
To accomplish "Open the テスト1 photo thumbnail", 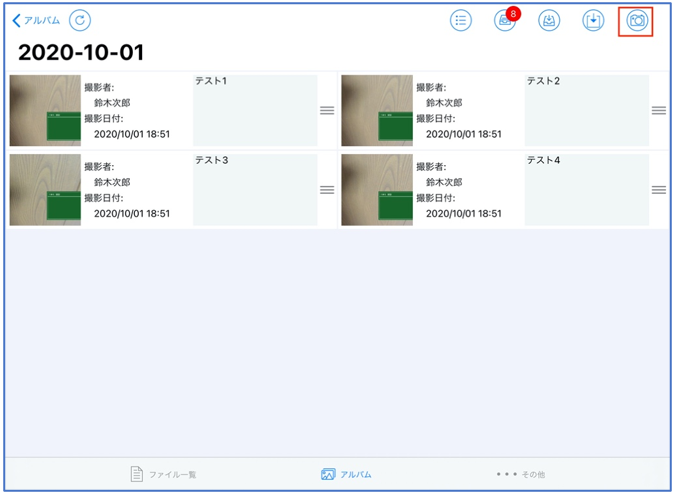I will [x=45, y=110].
